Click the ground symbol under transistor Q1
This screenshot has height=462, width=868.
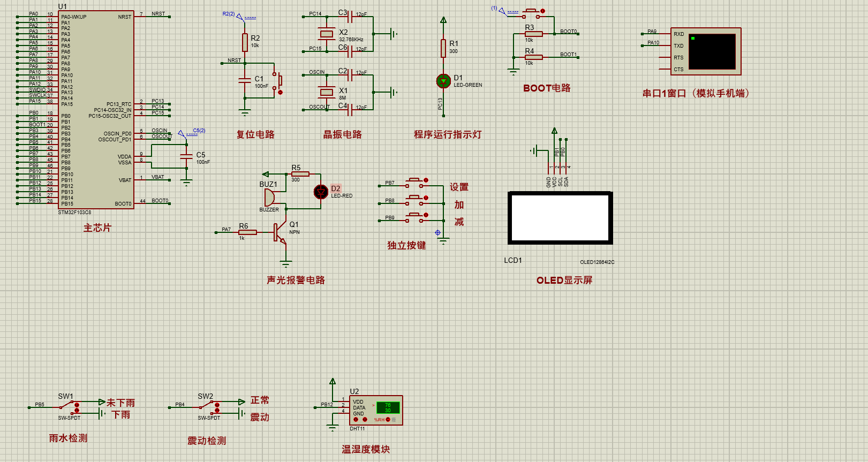tap(285, 264)
